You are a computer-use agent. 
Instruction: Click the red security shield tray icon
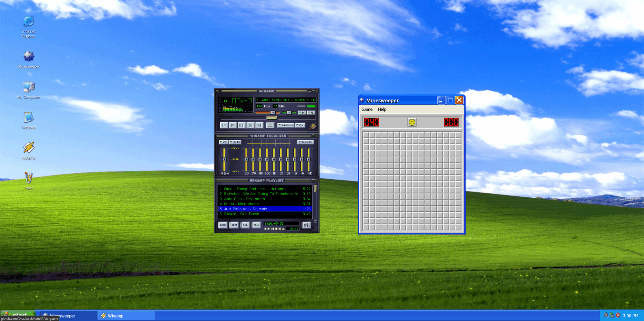[618, 316]
